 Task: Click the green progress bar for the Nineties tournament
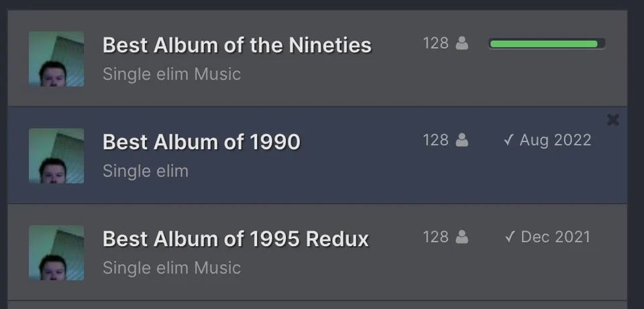pyautogui.click(x=547, y=44)
